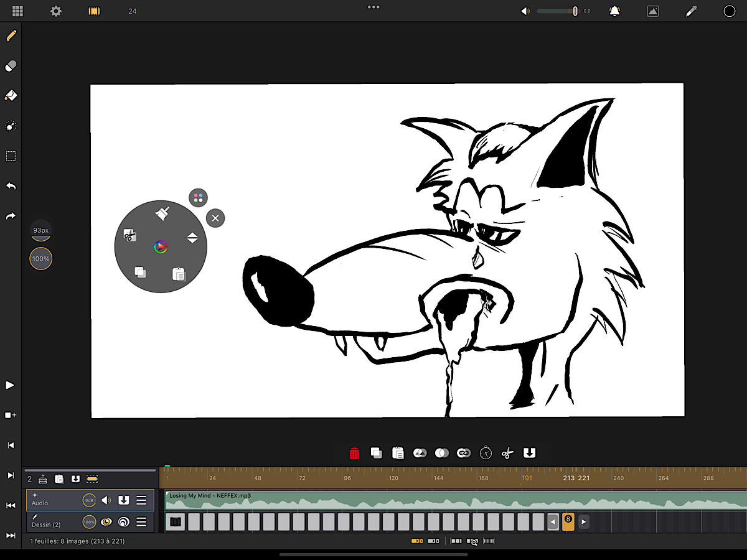The image size is (747, 560).
Task: Toggle visibility of the Dessin (2) layer
Action: coord(106,522)
